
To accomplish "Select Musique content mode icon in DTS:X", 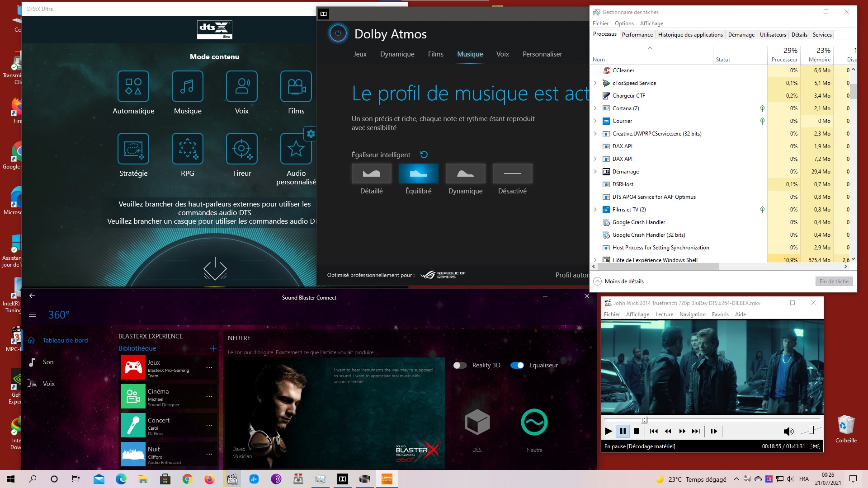I will 188,86.
